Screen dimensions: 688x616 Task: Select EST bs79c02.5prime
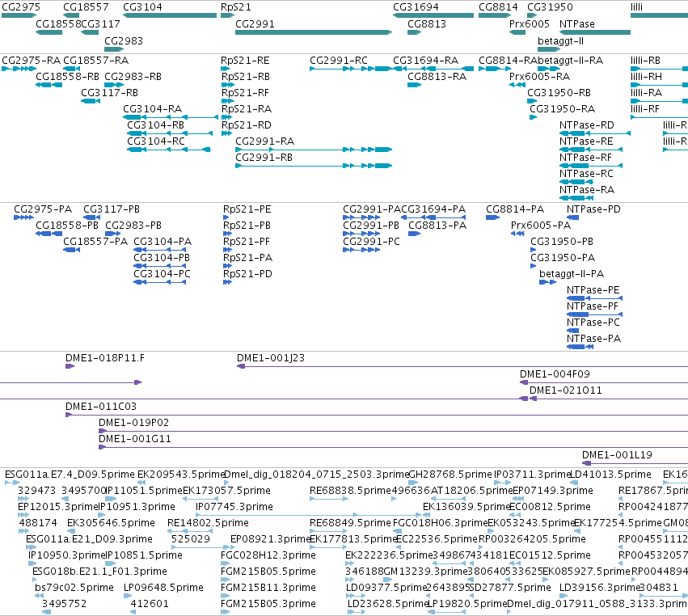point(39,597)
